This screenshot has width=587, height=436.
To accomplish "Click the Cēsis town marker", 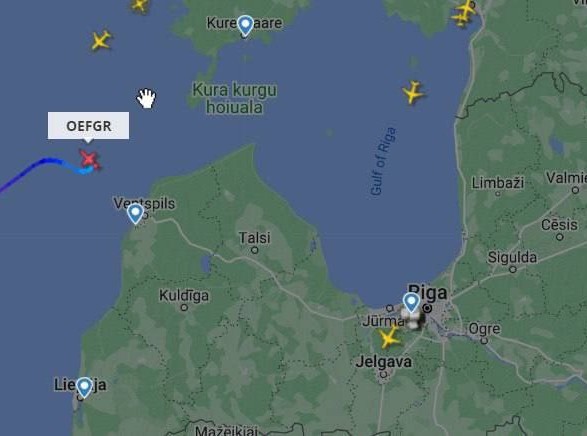I will pyautogui.click(x=560, y=237).
